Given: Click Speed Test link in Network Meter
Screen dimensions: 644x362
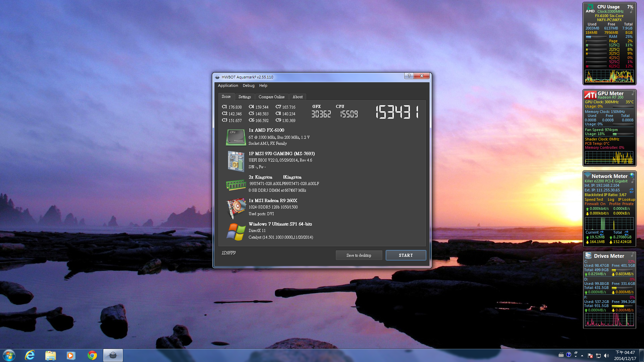Looking at the screenshot, I should coord(594,199).
